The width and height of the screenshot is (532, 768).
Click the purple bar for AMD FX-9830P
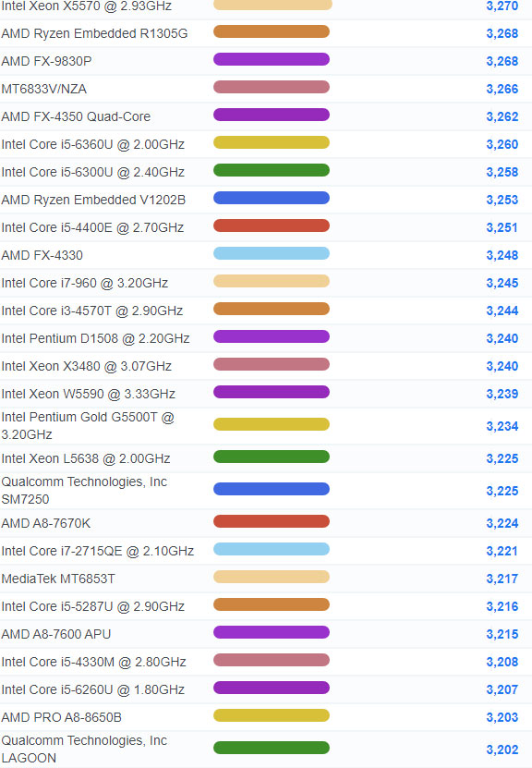click(272, 59)
